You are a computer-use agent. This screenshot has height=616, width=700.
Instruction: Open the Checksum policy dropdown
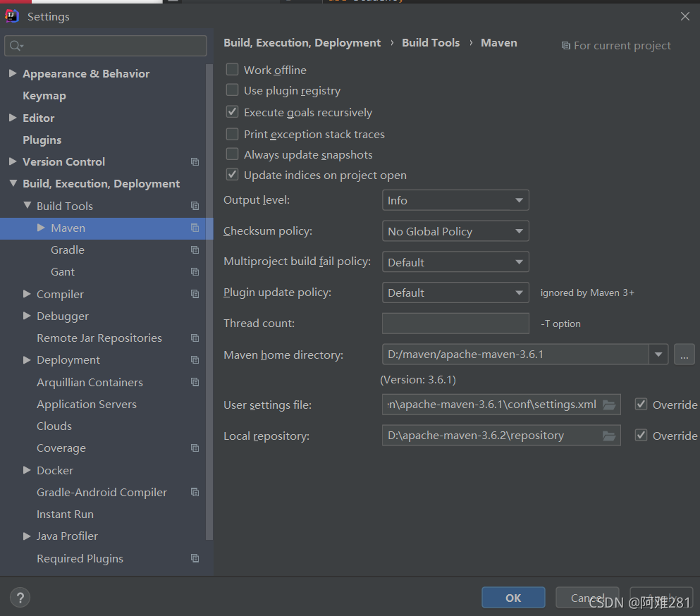(x=455, y=230)
